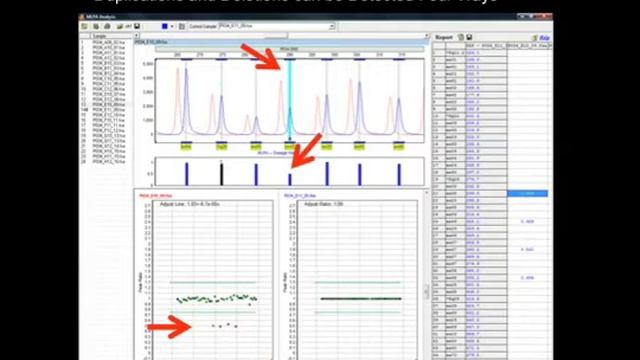Open the Help link in the Report panel
Image resolution: width=640 pixels, height=360 pixels.
[x=545, y=38]
